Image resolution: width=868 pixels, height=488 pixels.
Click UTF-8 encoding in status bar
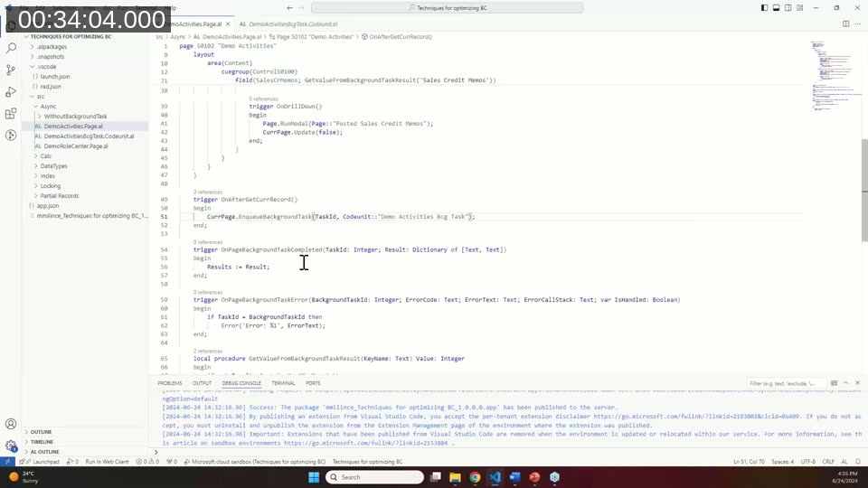808,462
